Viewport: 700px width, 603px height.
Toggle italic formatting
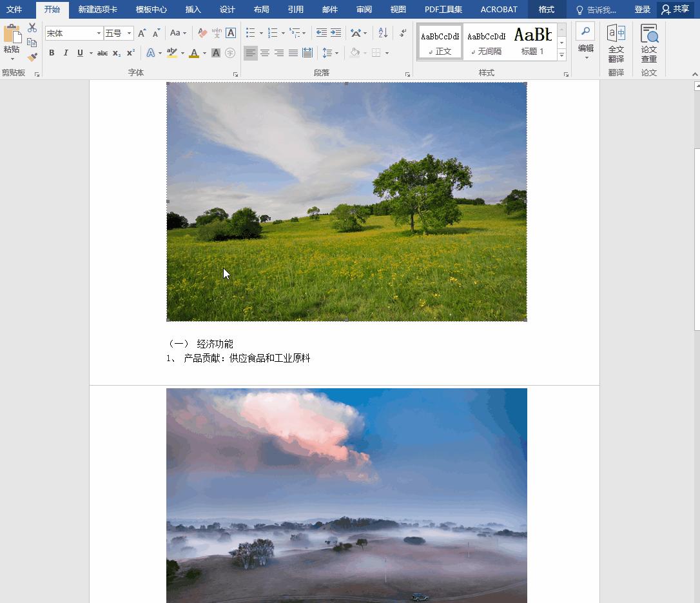66,53
